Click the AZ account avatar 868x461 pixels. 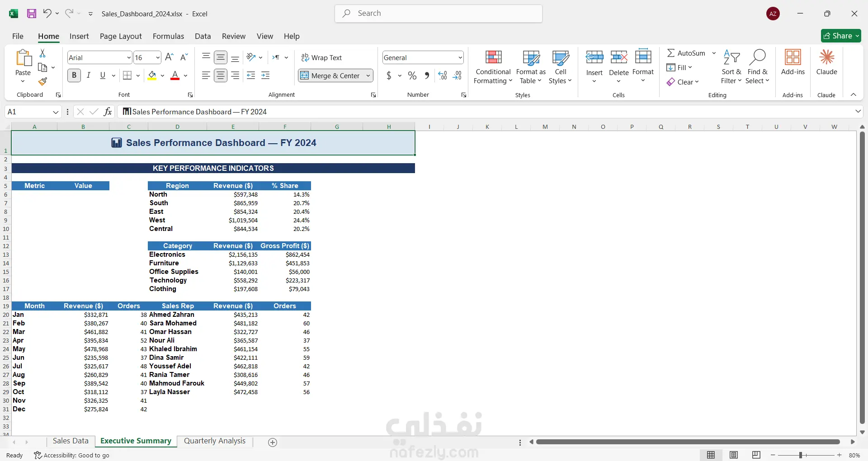[x=773, y=14]
